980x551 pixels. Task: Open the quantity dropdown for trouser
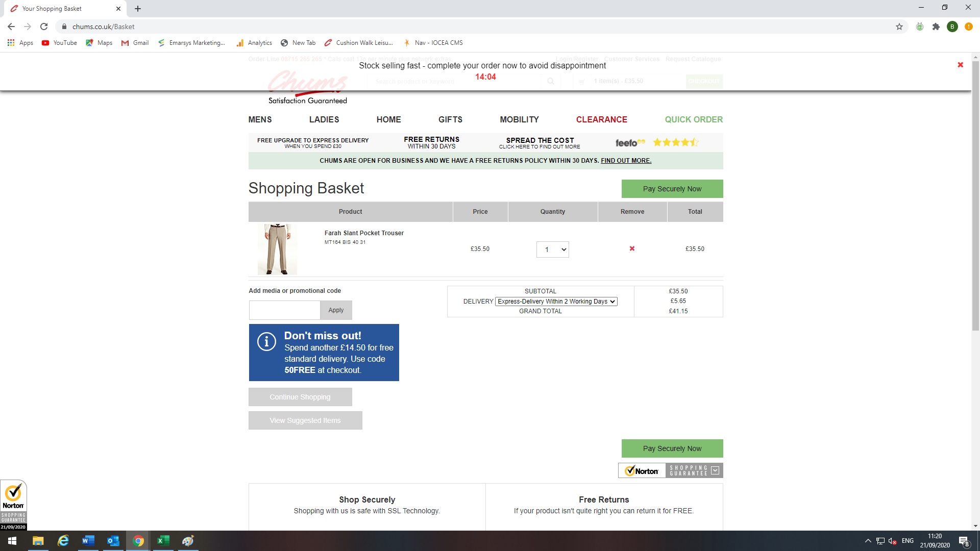tap(553, 249)
